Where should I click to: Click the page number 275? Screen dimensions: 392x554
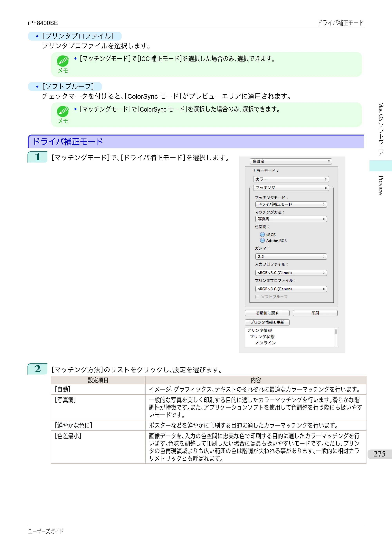379,454
